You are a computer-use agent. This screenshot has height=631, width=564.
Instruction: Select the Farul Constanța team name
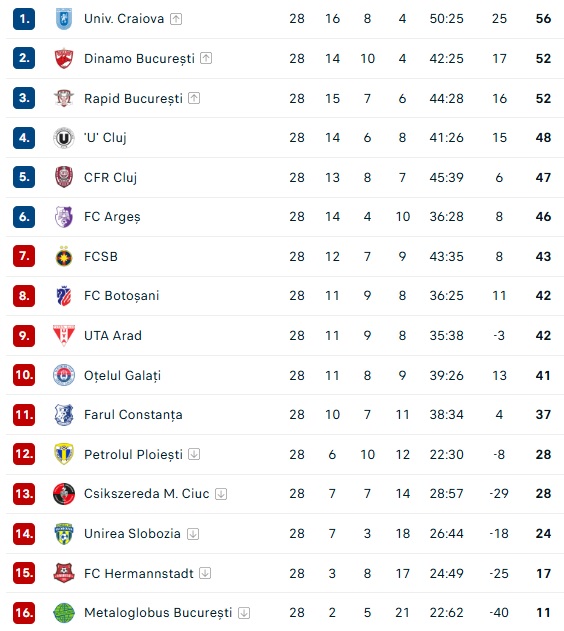133,414
